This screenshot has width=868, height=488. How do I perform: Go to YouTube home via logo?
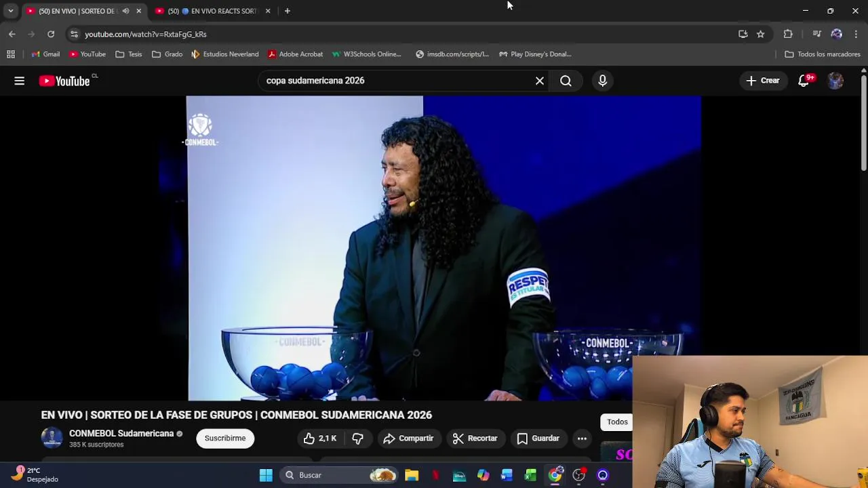click(64, 81)
